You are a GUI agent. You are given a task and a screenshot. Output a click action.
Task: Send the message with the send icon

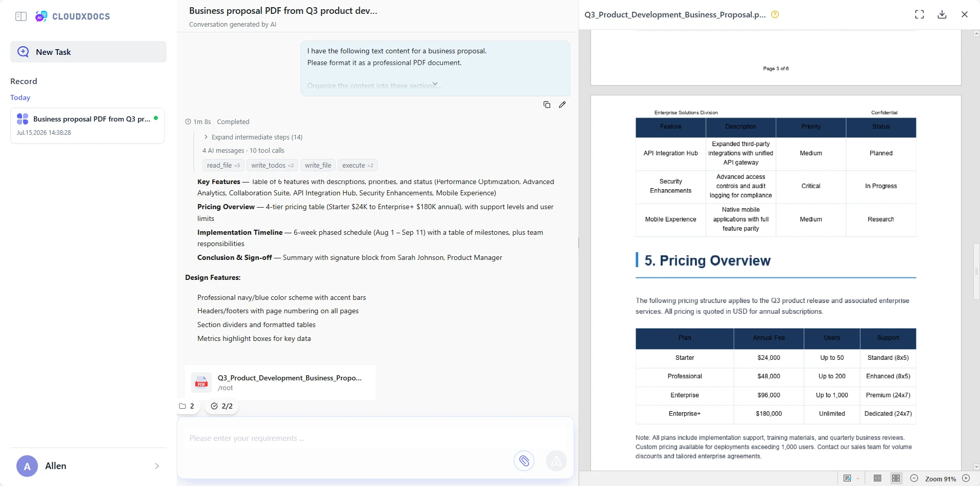tap(556, 461)
